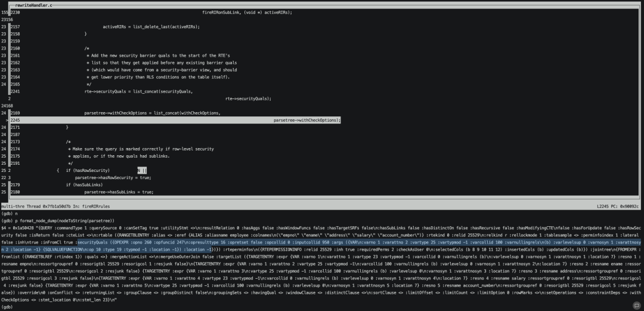Click the highlighted 'N ||' fragment
The width and height of the screenshot is (644, 311).
142,170
